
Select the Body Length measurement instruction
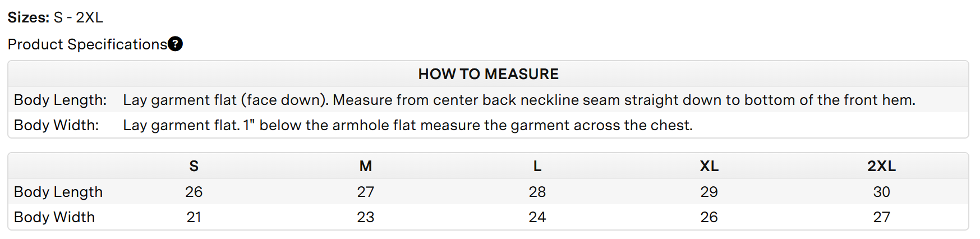[519, 100]
